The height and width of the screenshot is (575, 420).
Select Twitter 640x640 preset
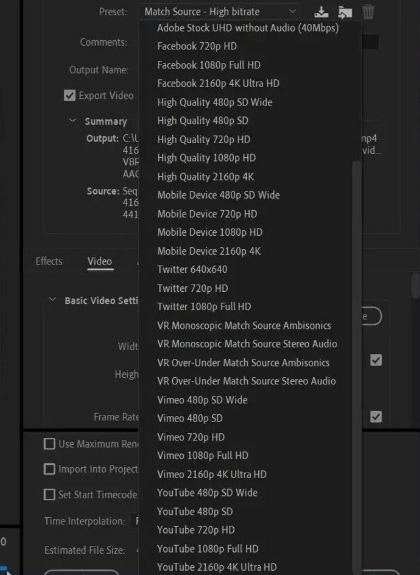[x=192, y=269]
